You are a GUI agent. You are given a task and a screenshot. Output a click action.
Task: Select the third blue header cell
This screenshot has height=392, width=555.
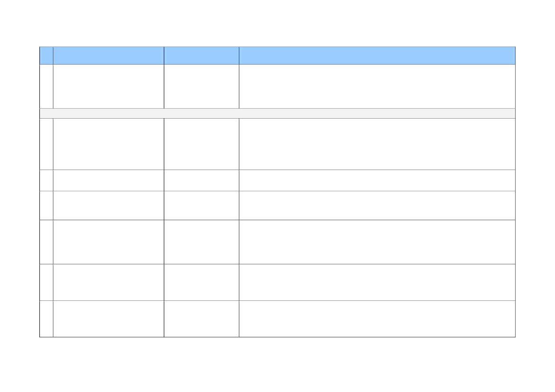[x=201, y=56]
